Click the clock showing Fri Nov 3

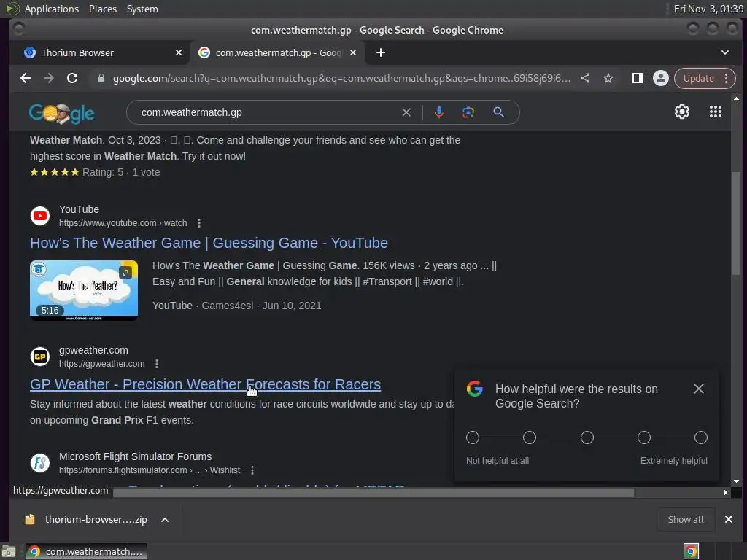pyautogui.click(x=708, y=9)
